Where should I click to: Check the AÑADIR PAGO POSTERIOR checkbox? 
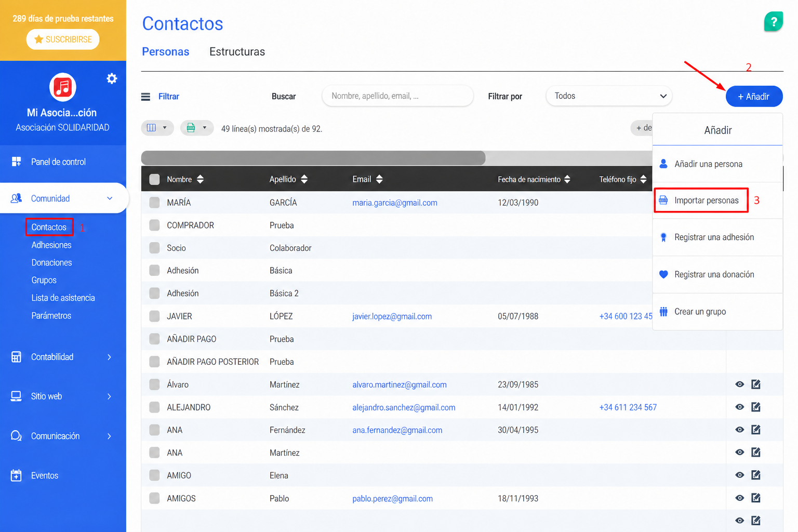tap(154, 362)
